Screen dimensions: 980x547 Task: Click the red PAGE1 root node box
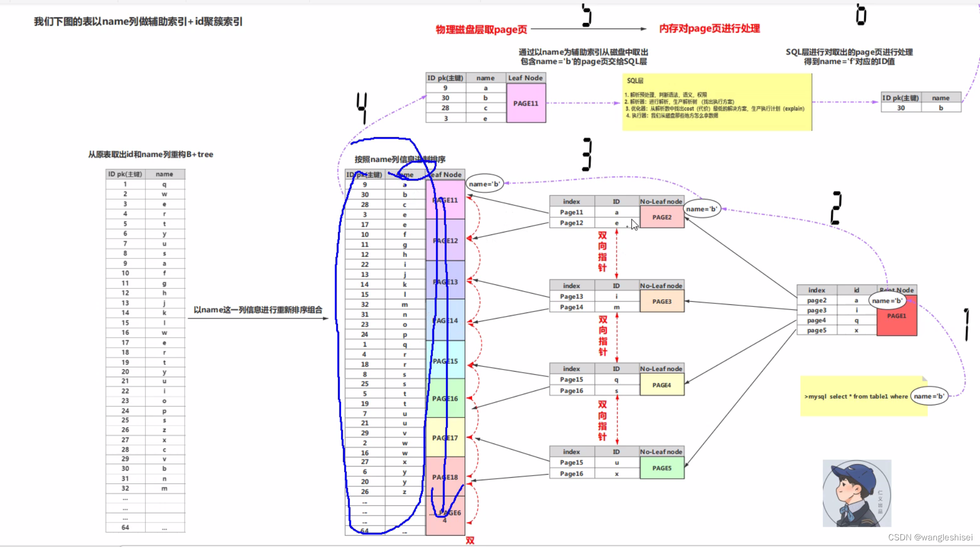pyautogui.click(x=896, y=316)
